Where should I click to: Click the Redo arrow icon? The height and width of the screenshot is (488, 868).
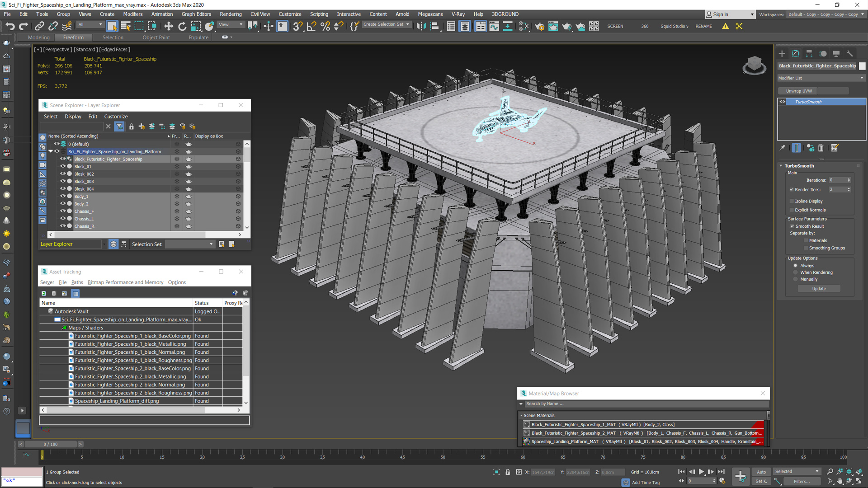point(24,26)
